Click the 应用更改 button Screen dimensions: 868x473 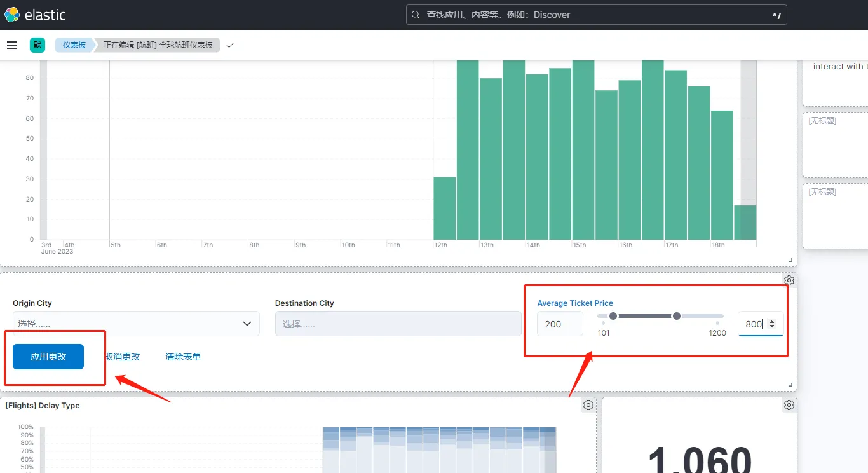point(48,357)
